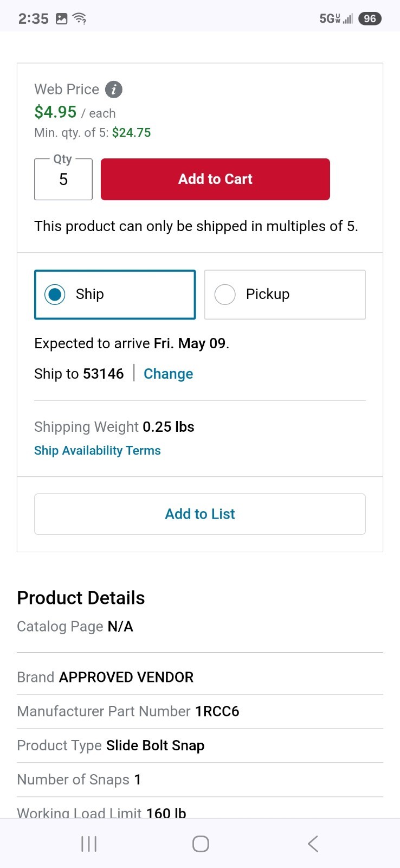The width and height of the screenshot is (400, 868).
Task: Select the Pickup radio option
Action: pyautogui.click(x=285, y=295)
